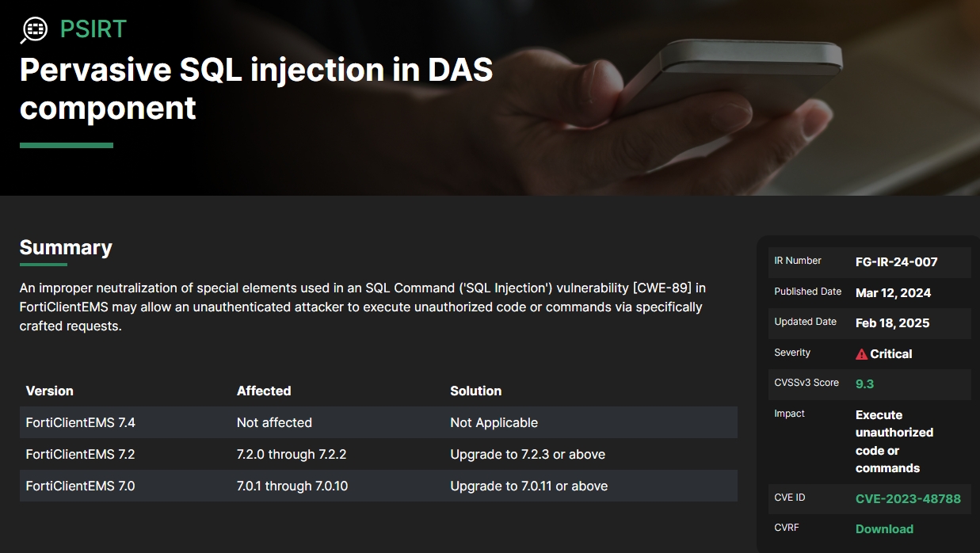Click the red Critical severity warning icon
The width and height of the screenshot is (980, 553).
[861, 354]
